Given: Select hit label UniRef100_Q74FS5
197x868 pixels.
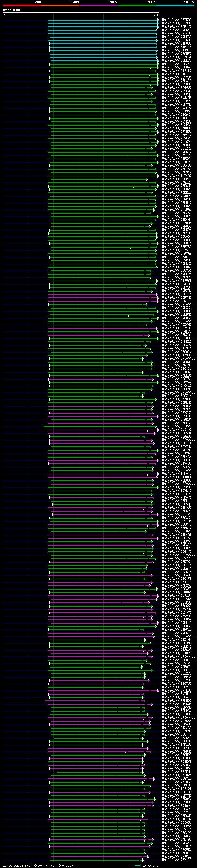Looking at the screenshot, I should point(176,331).
